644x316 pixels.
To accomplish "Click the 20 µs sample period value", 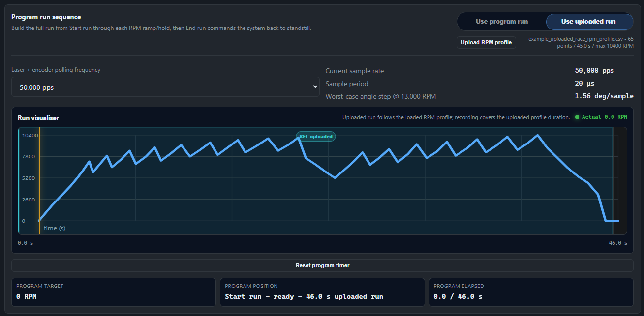I will (584, 84).
